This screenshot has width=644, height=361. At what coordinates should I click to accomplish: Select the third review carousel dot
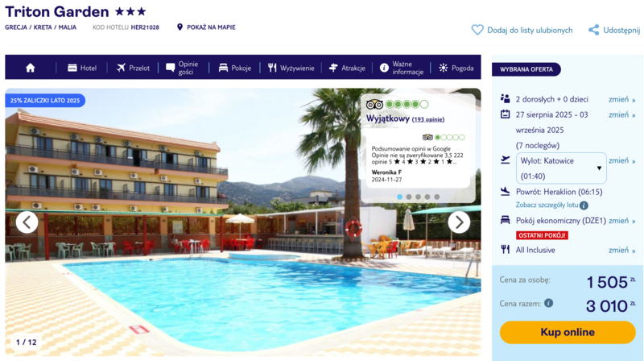tap(418, 197)
